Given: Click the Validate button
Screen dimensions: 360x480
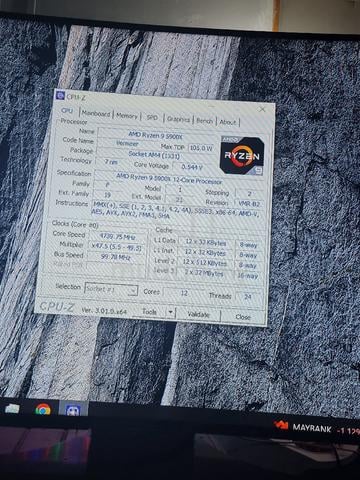Looking at the screenshot, I should (198, 314).
